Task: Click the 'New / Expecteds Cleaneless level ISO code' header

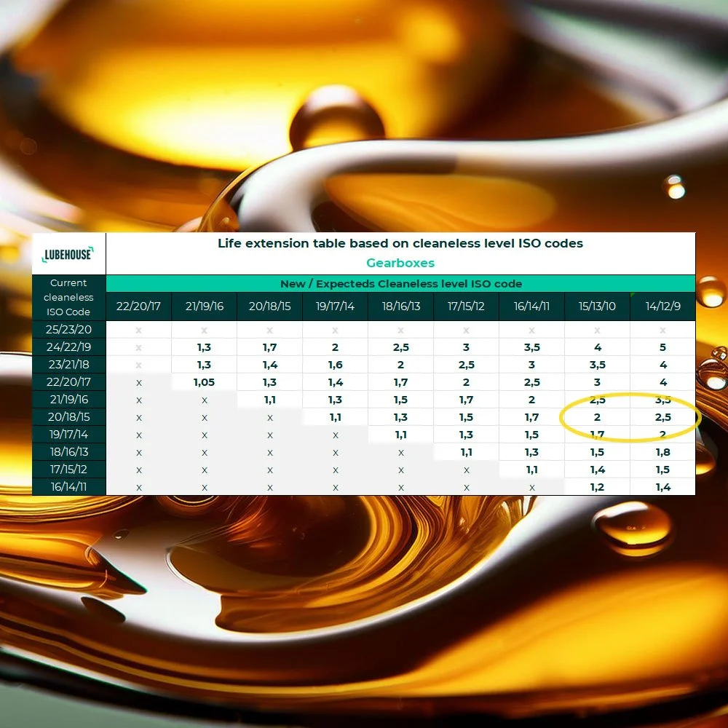Action: [x=400, y=284]
